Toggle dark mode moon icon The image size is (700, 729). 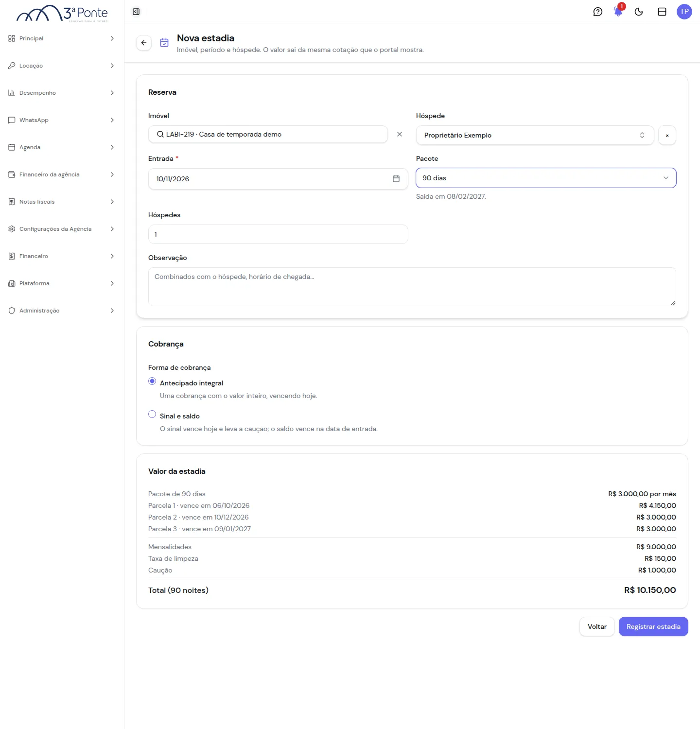tap(639, 12)
